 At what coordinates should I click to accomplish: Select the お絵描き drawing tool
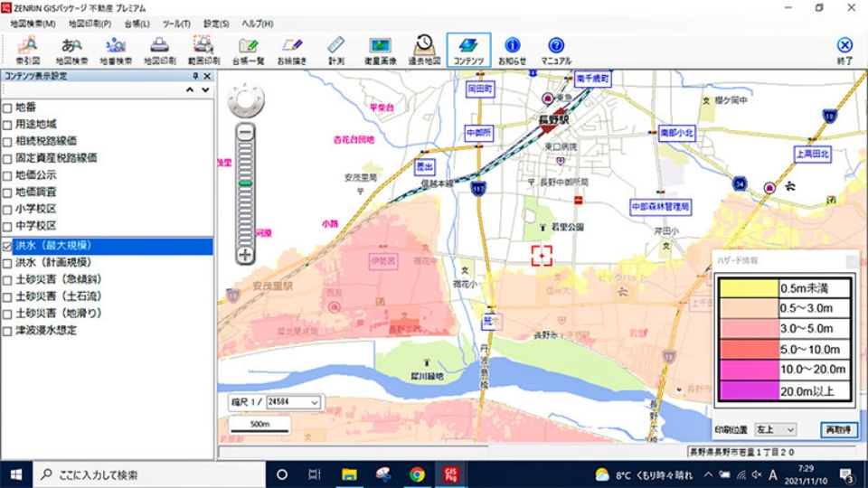(292, 51)
